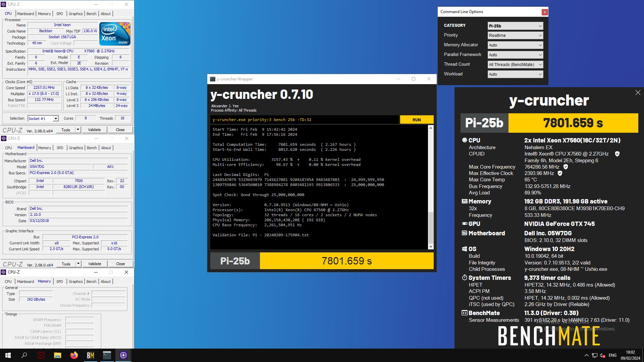The width and height of the screenshot is (644, 362).
Task: Click the red crossed taskbar icon
Action: (41, 355)
